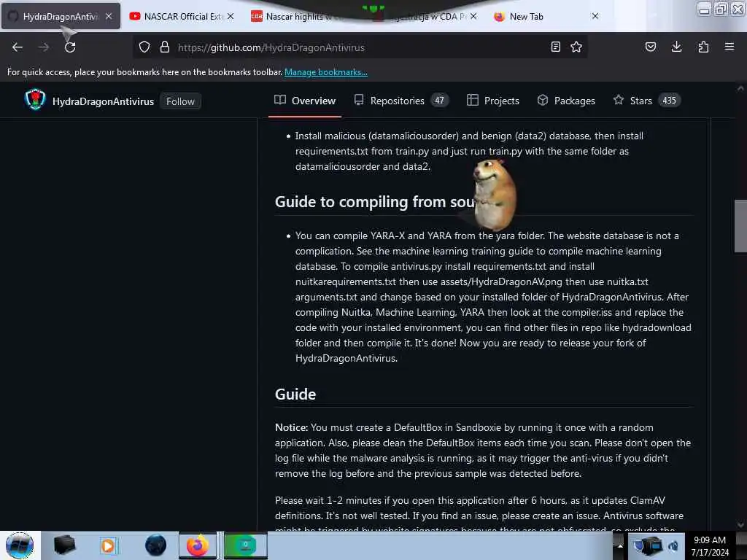The height and width of the screenshot is (560, 747).
Task: Close the HydraDragonAntivirus browser tab
Action: [109, 16]
